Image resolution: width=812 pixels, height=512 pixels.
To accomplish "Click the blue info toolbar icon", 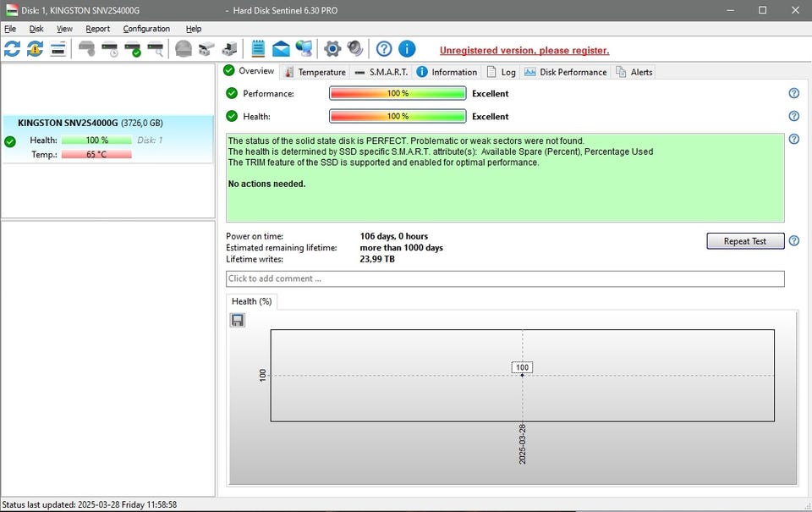I will click(407, 49).
